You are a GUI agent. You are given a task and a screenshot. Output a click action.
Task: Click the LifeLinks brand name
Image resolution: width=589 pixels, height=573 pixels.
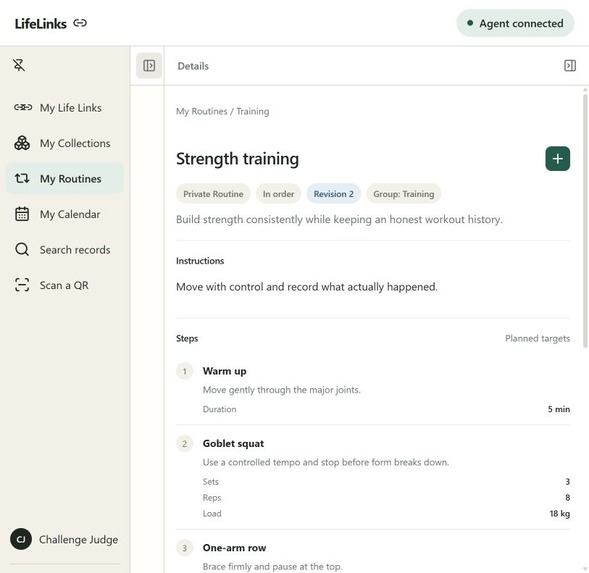(x=41, y=24)
